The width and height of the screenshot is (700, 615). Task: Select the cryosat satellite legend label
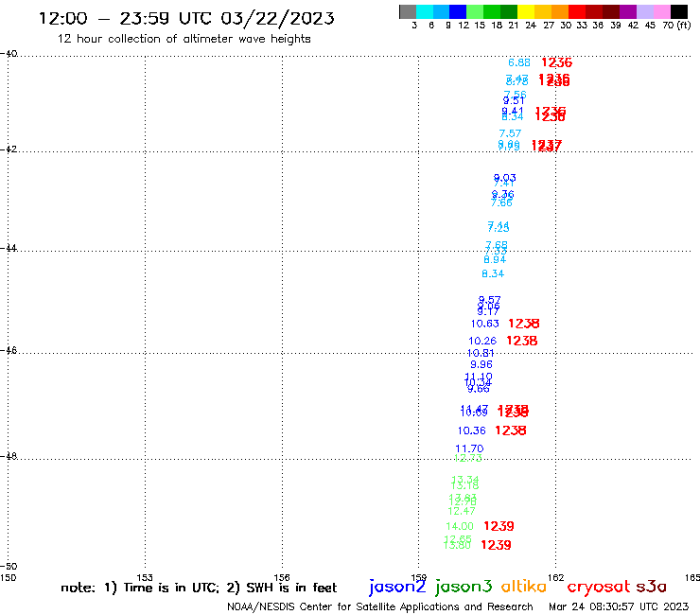(x=598, y=588)
